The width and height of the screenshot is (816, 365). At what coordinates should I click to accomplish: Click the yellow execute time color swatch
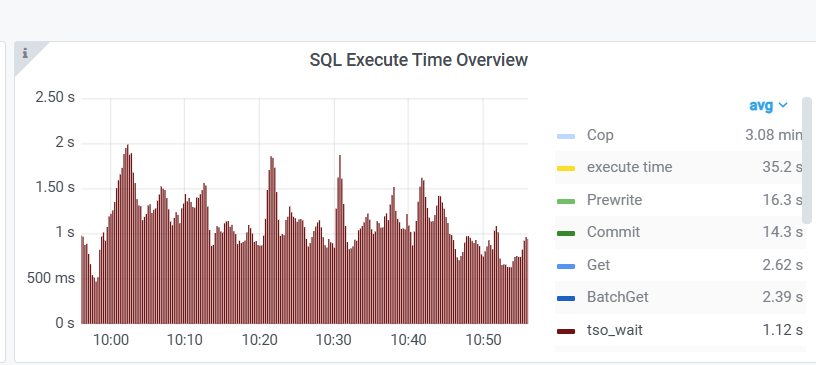click(566, 169)
